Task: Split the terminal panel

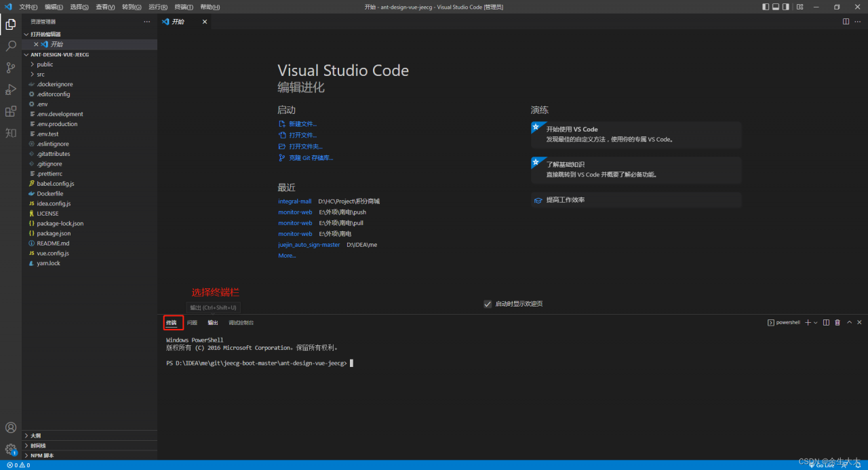Action: coord(826,323)
